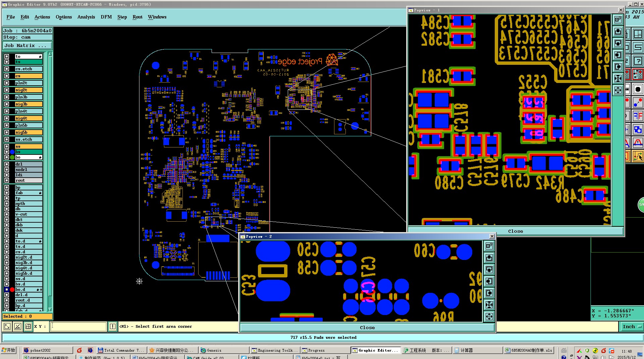Click zoom-out icon in Popview 2

(489, 316)
